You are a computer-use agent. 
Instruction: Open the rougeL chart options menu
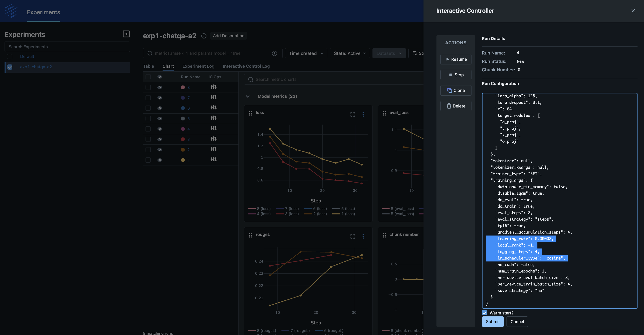[363, 236]
